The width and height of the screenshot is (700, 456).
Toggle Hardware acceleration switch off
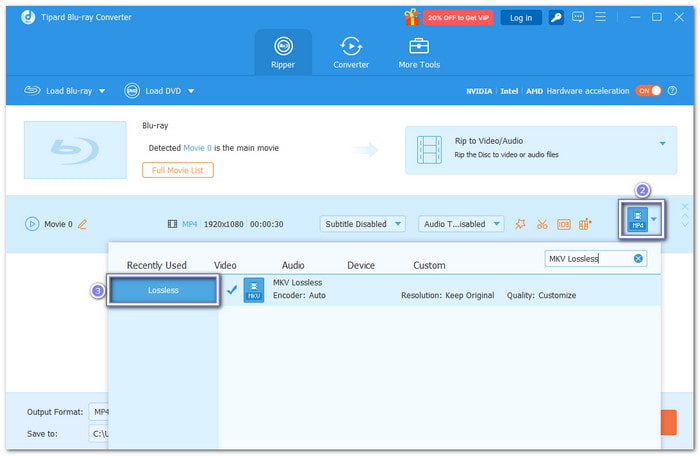649,91
